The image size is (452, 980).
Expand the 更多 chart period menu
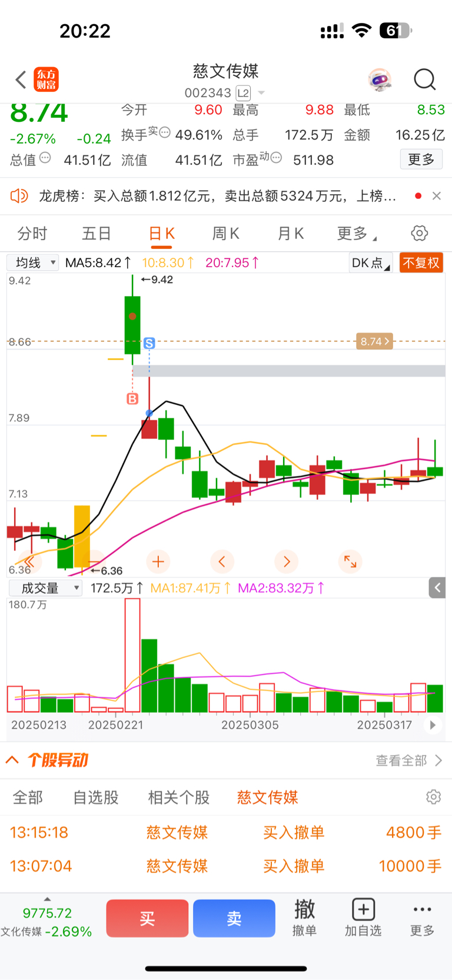[357, 234]
